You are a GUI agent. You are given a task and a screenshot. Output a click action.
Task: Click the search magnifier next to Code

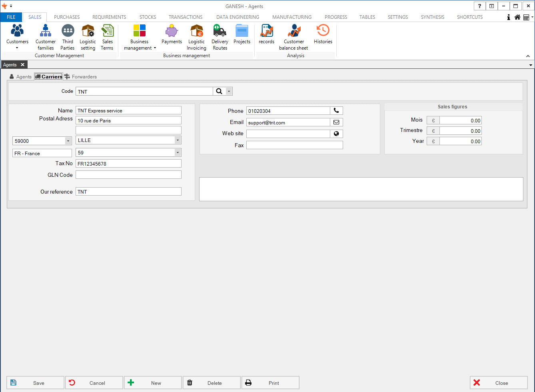[x=219, y=91]
